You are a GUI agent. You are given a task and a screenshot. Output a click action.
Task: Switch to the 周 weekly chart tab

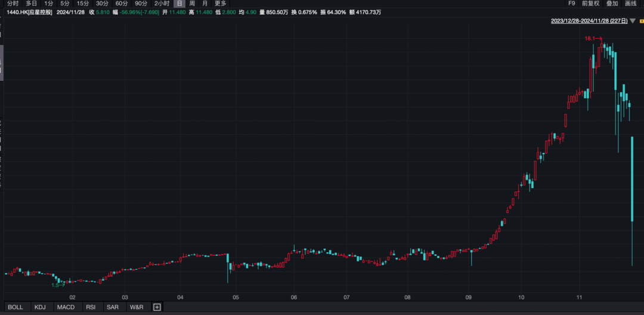(x=192, y=4)
